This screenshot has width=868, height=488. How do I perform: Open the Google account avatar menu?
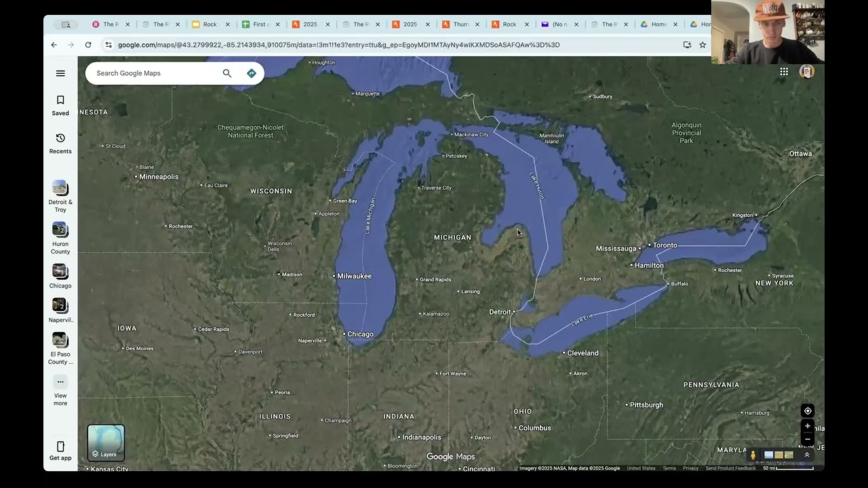click(806, 72)
